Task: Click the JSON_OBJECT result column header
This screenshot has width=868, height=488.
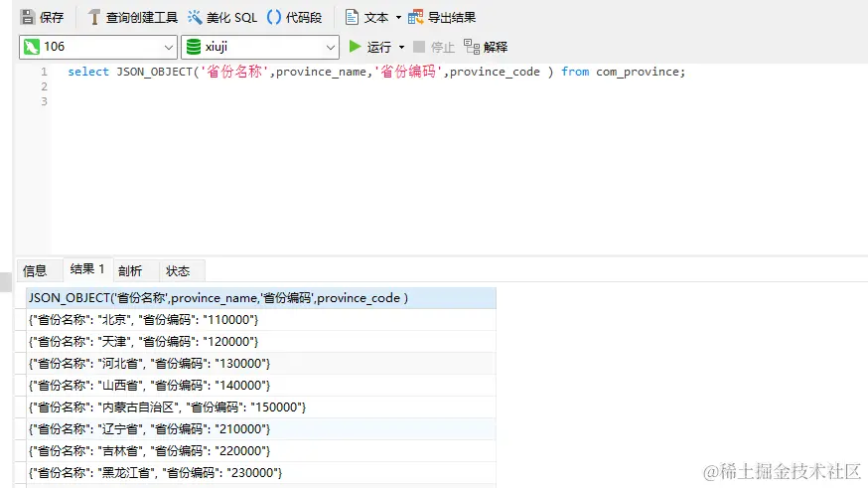Action: click(x=261, y=298)
